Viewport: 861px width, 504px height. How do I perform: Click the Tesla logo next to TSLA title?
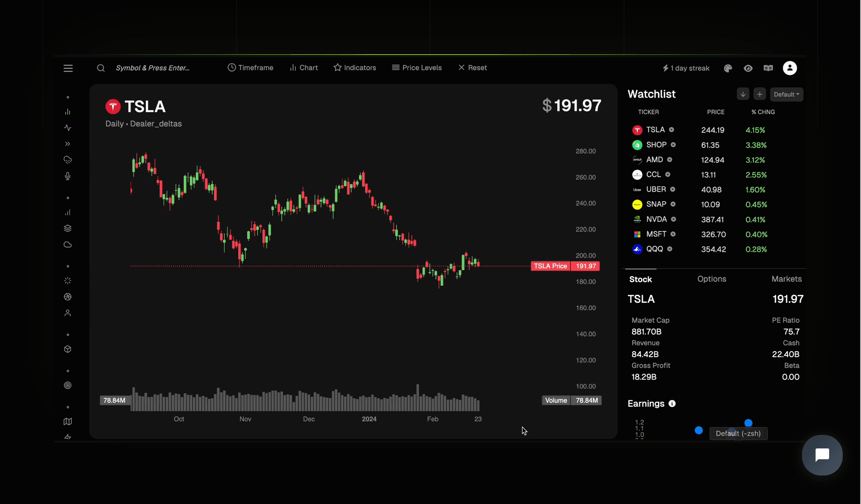click(113, 107)
